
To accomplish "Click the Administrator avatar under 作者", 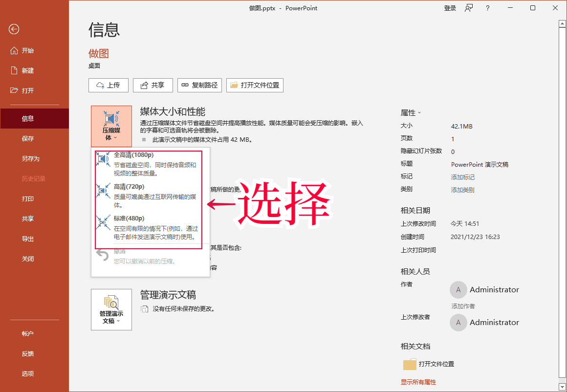I will (x=458, y=289).
